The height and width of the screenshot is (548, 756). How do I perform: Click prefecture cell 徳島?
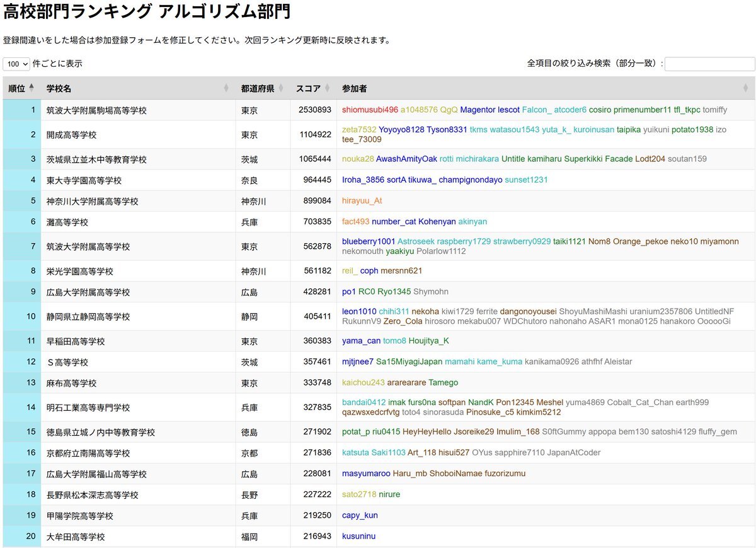coord(249,432)
